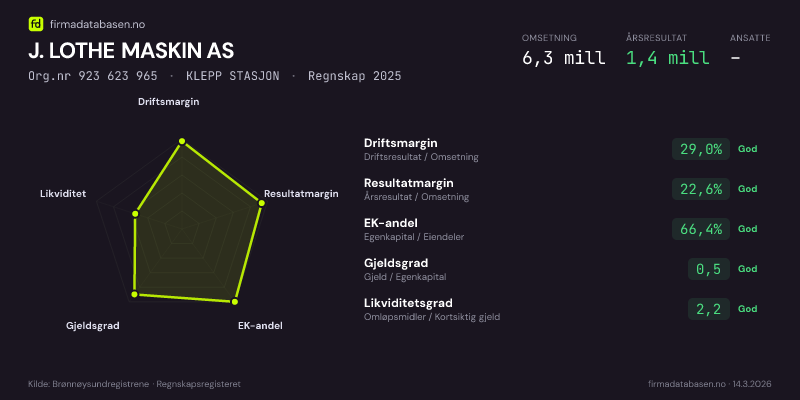This screenshot has width=800, height=400.
Task: Click the Brønnøysundregistrene source text
Action: pyautogui.click(x=90, y=384)
